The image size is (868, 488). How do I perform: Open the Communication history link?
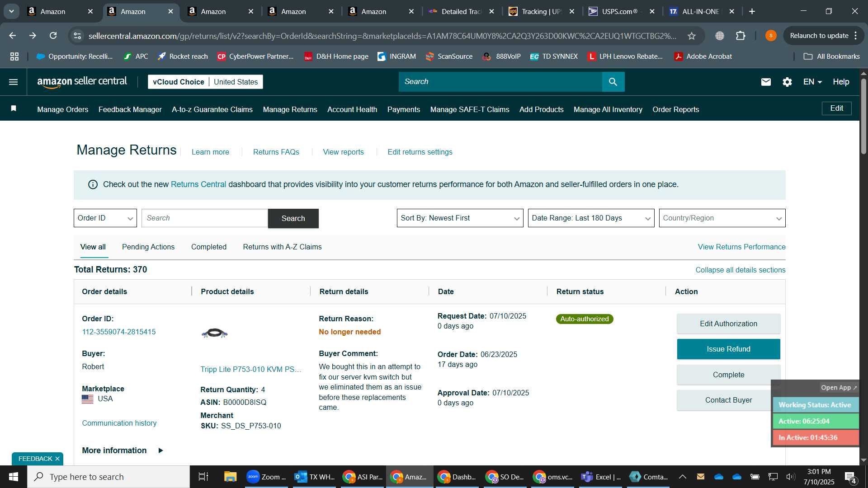(119, 423)
